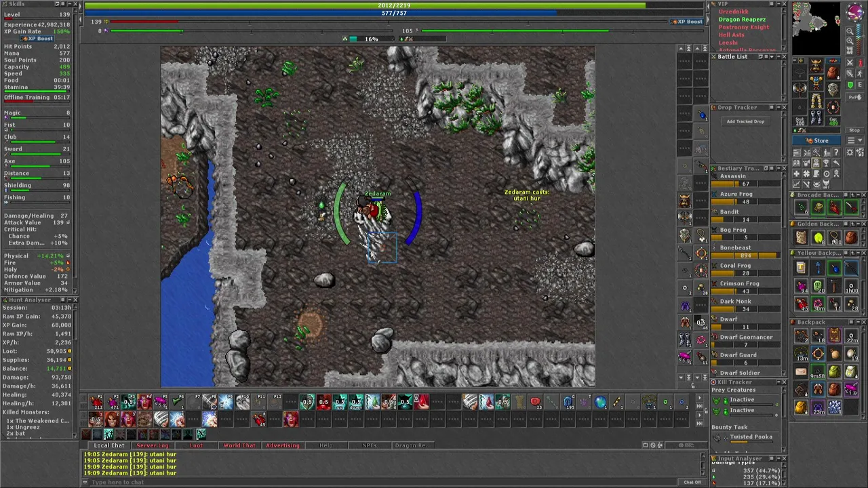Enable stand mode red figure
Screen dimensions: 868x488
pos(859,62)
